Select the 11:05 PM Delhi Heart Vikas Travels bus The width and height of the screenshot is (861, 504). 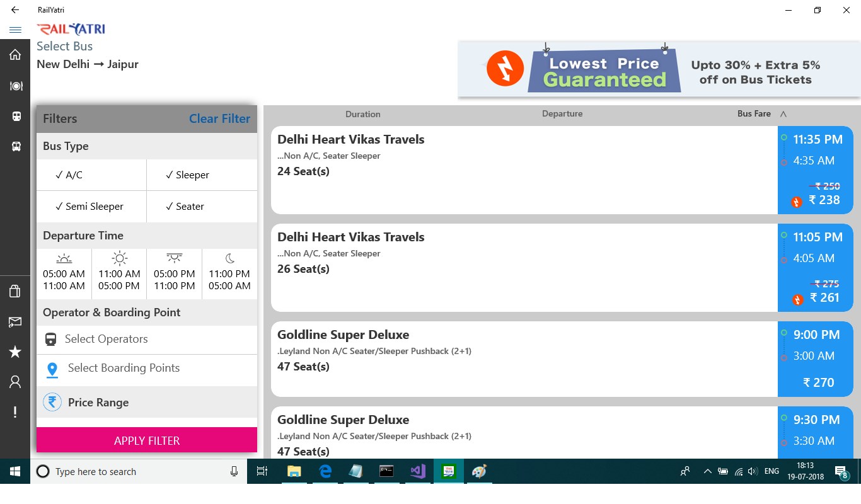click(562, 268)
